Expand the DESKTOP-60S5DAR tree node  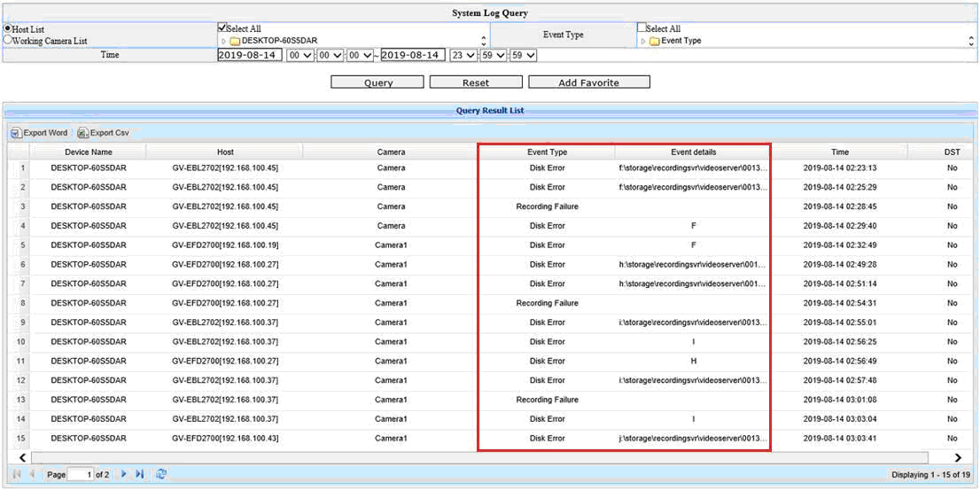(224, 42)
